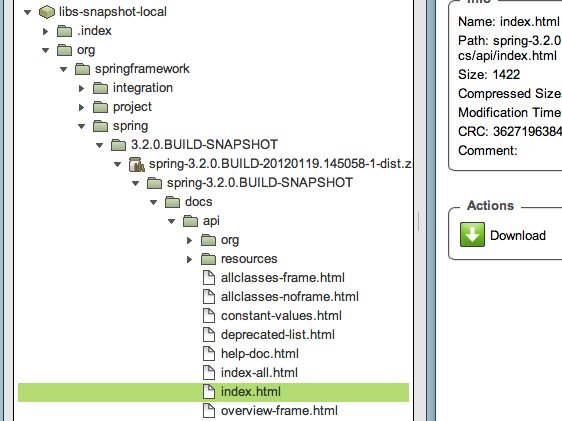Collapse the libs-snapshot-local repository node
This screenshot has width=562, height=421.
28,12
